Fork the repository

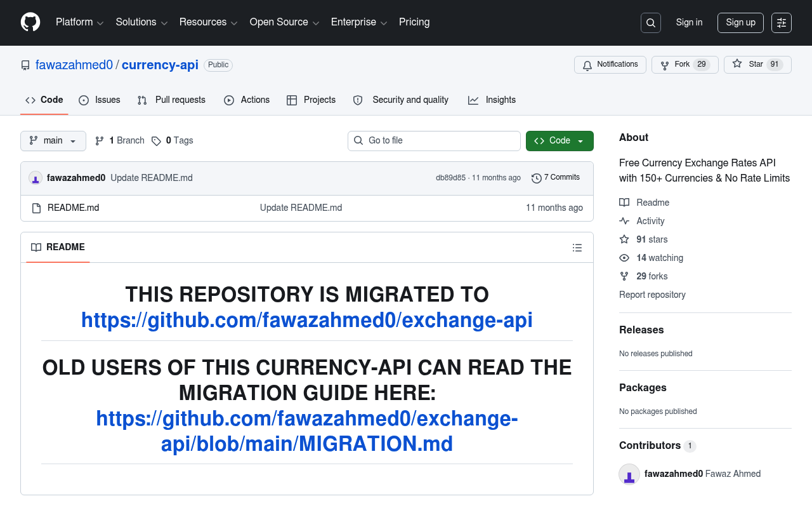pyautogui.click(x=684, y=65)
